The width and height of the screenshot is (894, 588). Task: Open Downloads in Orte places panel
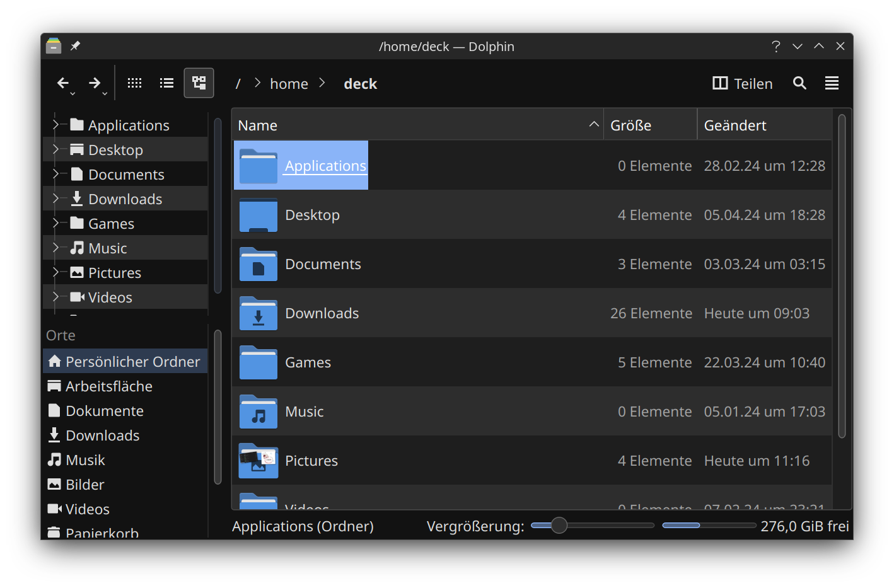coord(125,435)
